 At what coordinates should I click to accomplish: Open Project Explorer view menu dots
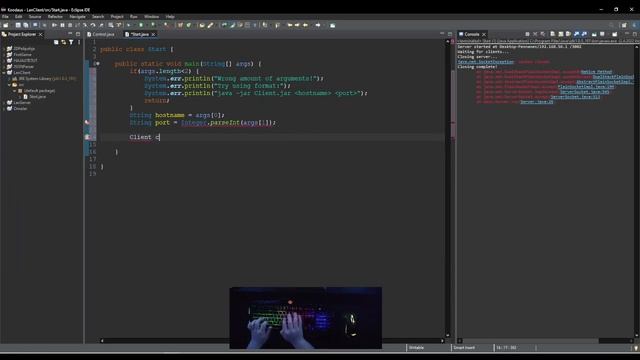79,42
